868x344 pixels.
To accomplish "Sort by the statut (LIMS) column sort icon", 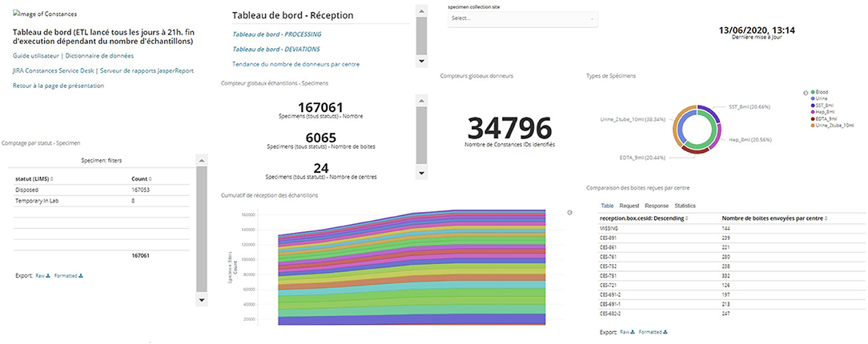I will click(x=52, y=179).
